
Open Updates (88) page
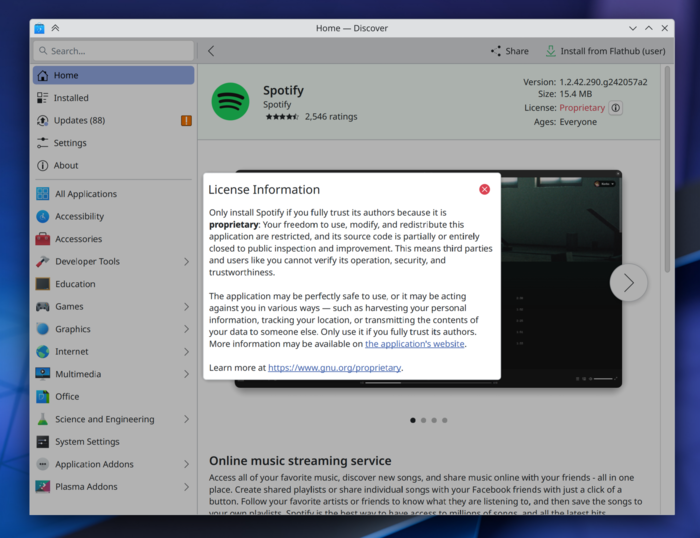[113, 121]
